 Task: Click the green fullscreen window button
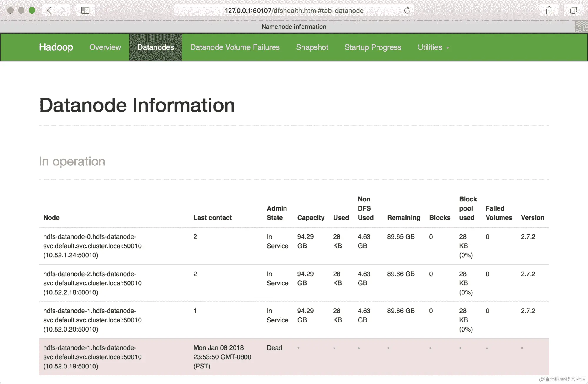[32, 10]
